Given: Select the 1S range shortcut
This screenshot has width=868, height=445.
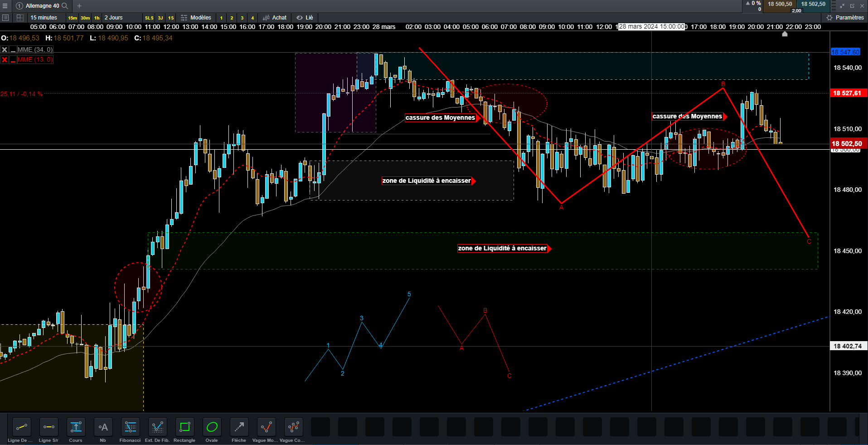Looking at the screenshot, I should (171, 18).
